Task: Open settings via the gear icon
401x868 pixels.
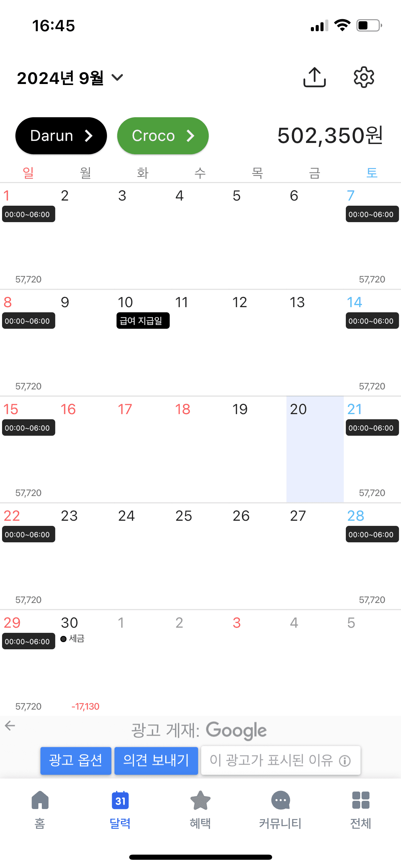Action: (x=364, y=77)
